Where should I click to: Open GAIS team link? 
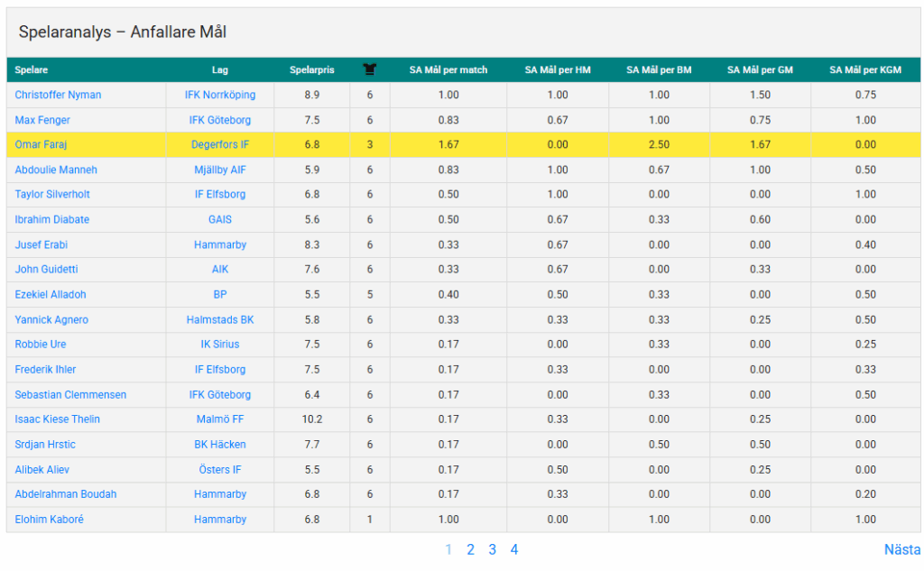coord(220,219)
